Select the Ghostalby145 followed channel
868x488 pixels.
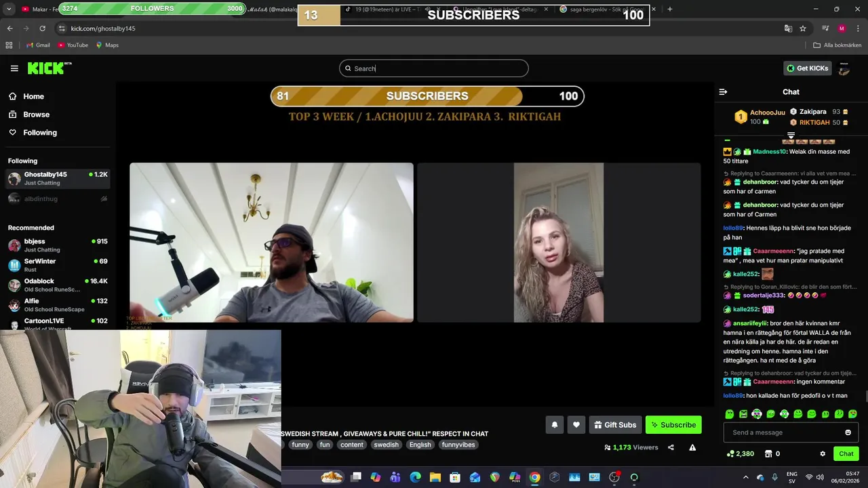[58, 178]
